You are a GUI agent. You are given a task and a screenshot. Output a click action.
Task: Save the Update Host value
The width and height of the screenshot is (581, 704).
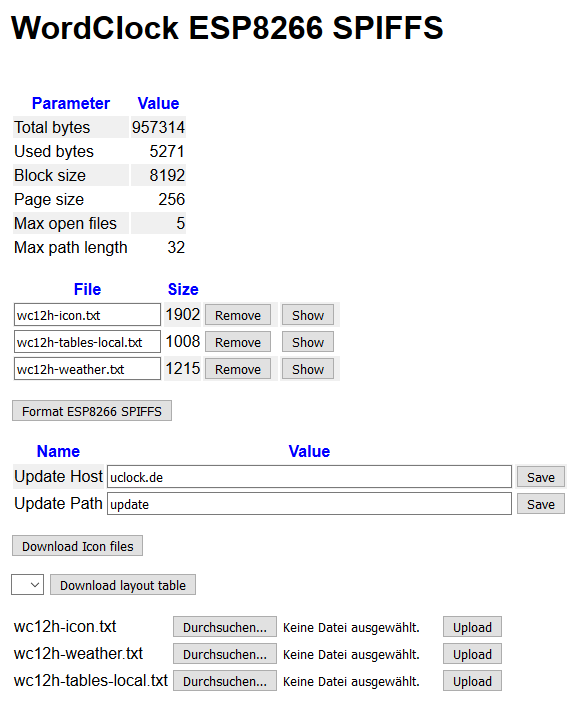pyautogui.click(x=541, y=477)
